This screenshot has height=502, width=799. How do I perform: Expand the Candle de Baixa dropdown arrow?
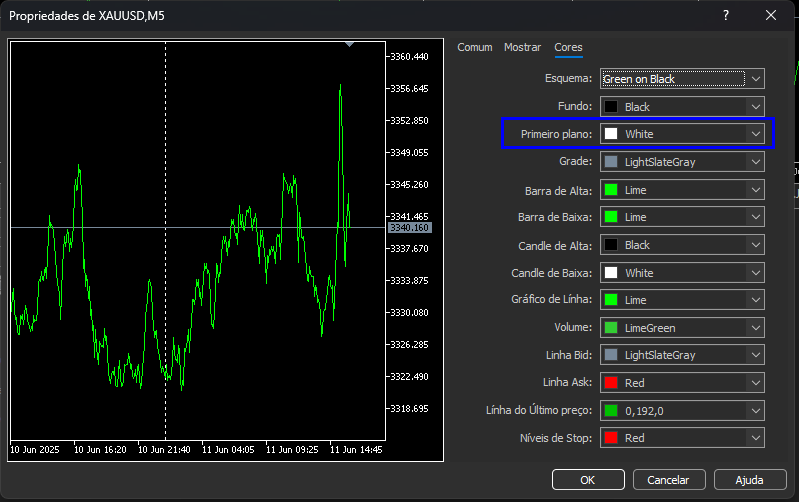pyautogui.click(x=756, y=273)
